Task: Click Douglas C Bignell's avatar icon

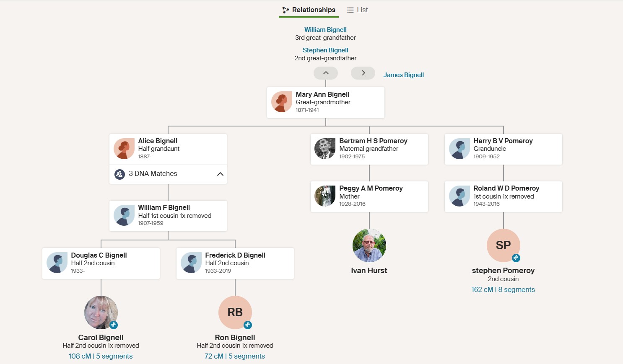Action: 57,263
